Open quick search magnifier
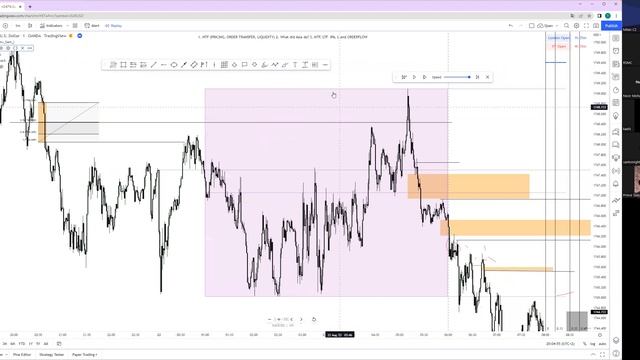640x360 pixels. (x=567, y=26)
